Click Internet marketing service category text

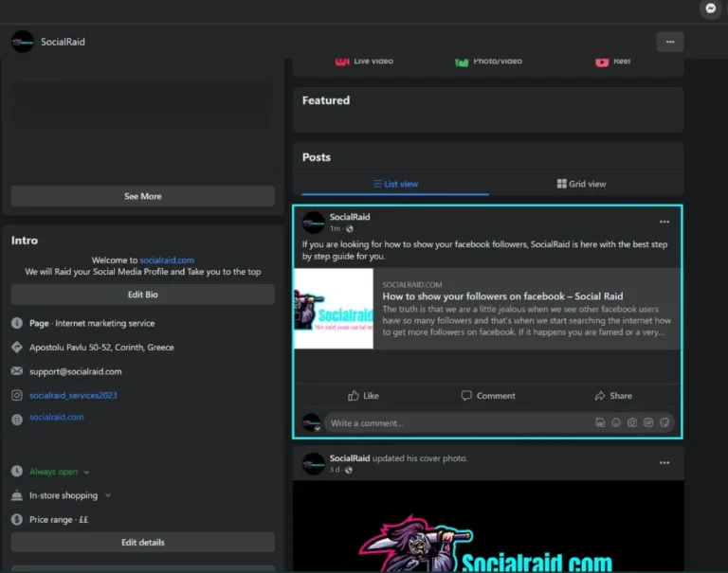105,323
